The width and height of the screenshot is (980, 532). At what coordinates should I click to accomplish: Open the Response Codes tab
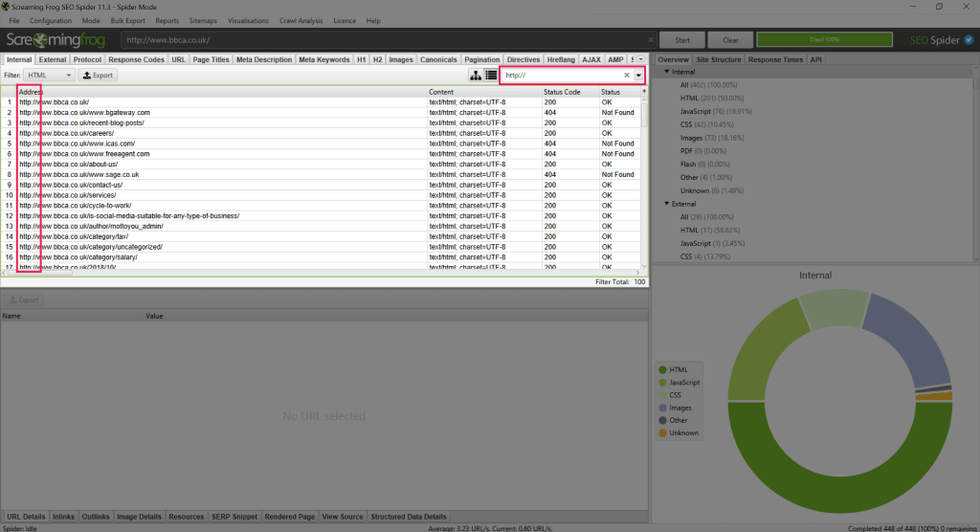tap(136, 59)
